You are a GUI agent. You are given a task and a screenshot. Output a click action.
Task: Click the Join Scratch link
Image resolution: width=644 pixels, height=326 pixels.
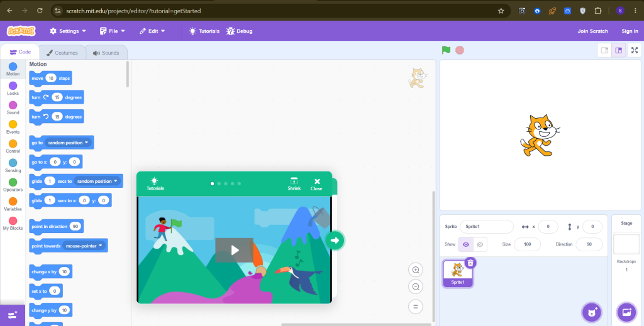point(592,31)
